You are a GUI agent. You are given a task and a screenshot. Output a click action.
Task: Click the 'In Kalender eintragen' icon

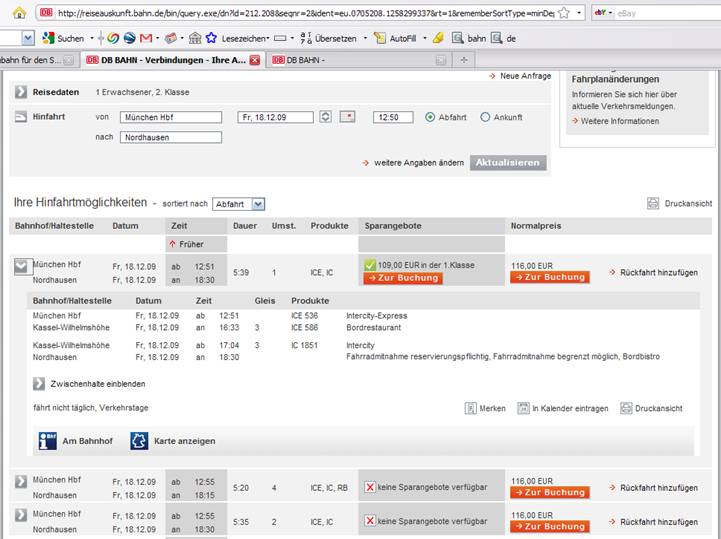(x=523, y=409)
